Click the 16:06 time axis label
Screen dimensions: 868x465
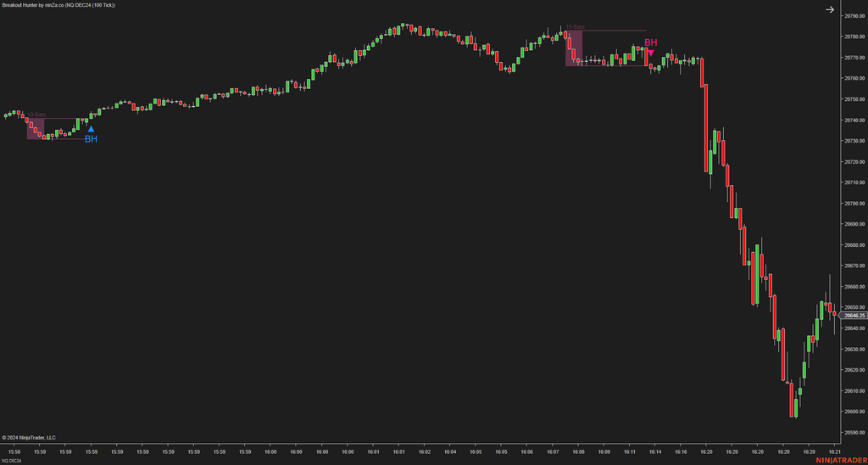[x=526, y=451]
